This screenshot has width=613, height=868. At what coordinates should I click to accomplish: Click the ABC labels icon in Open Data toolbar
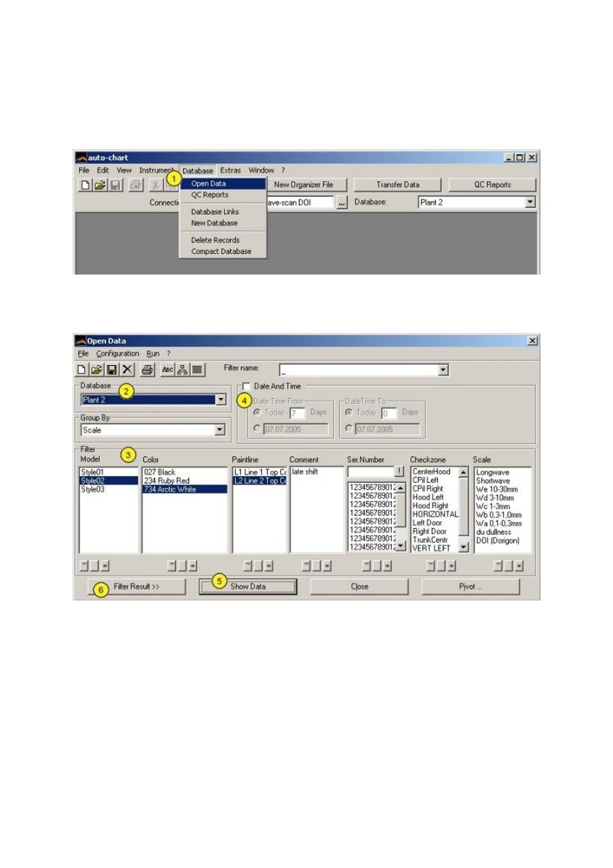click(x=168, y=370)
